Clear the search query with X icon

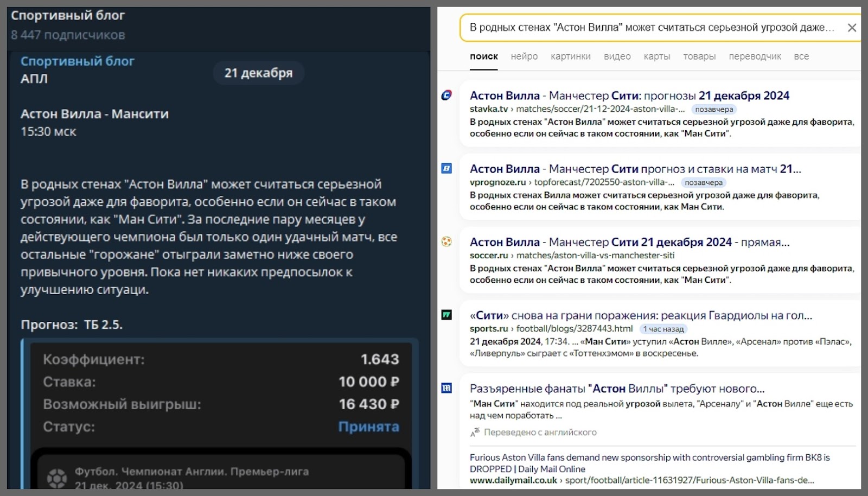click(852, 28)
